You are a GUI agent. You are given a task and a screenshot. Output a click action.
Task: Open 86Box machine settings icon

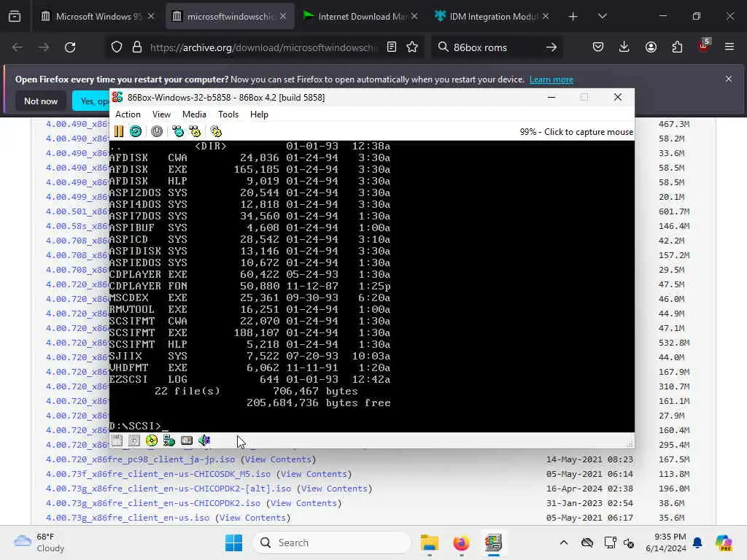(x=216, y=131)
